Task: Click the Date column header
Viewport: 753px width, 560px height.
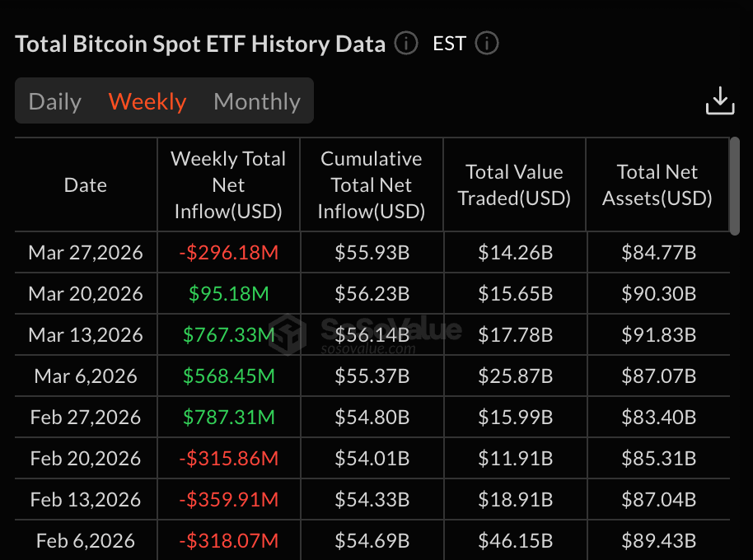Action: click(86, 185)
